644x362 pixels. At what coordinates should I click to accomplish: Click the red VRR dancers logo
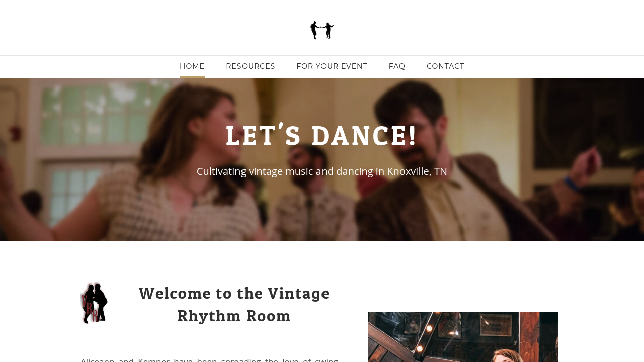(x=94, y=303)
